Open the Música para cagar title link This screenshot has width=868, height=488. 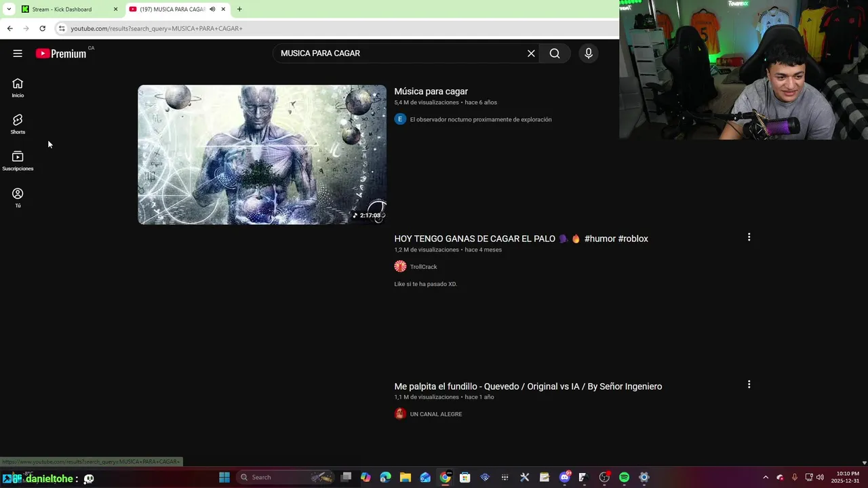(431, 91)
